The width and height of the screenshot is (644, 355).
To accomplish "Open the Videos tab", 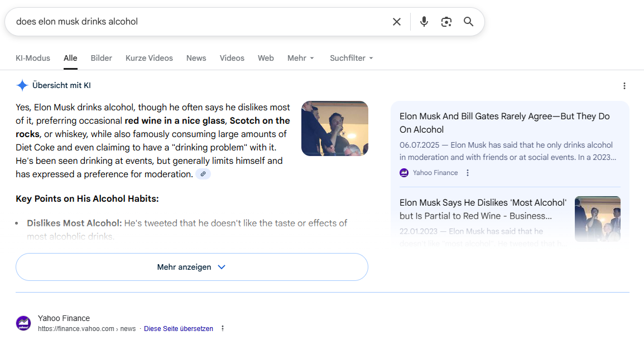I will (x=232, y=58).
